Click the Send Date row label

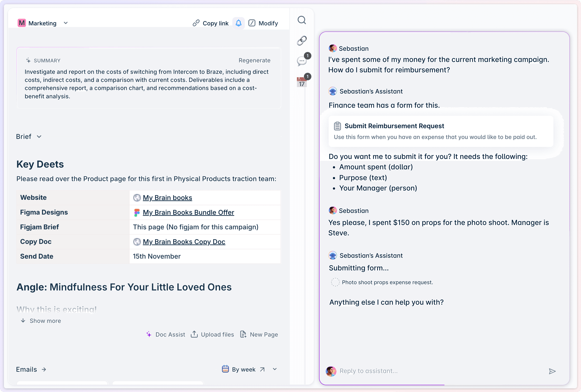click(37, 256)
